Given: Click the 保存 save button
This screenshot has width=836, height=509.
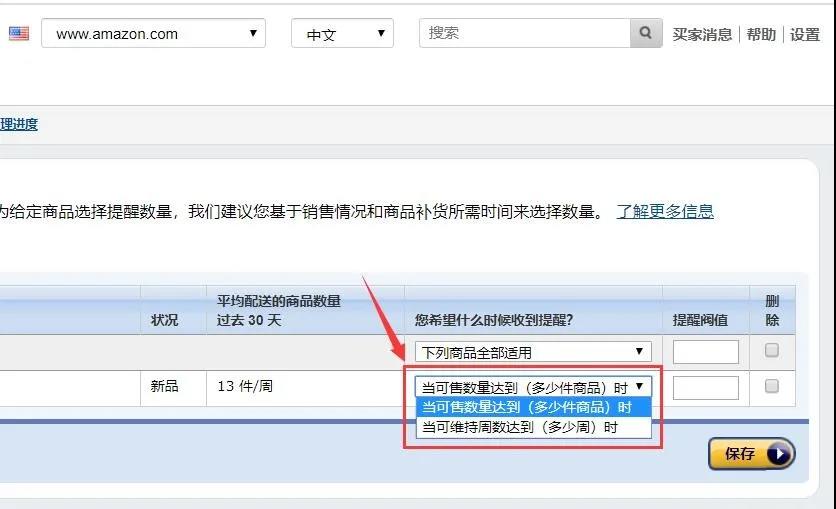Looking at the screenshot, I should [750, 454].
